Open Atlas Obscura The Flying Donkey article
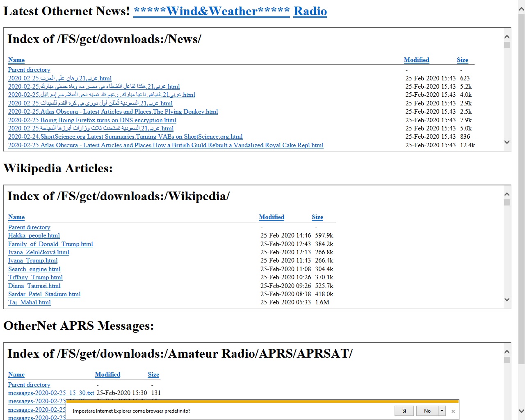Viewport: 525px width, 420px height. point(113,112)
